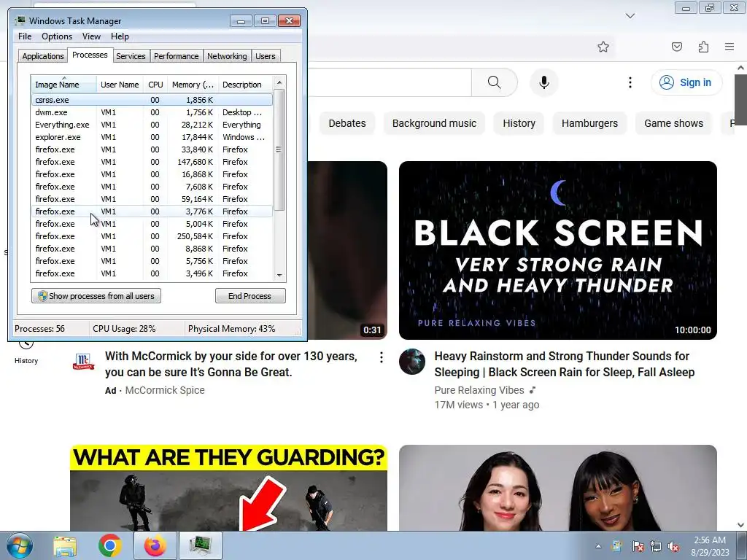Open the View menu in Task Manager
Viewport: 747px width, 560px height.
[91, 36]
